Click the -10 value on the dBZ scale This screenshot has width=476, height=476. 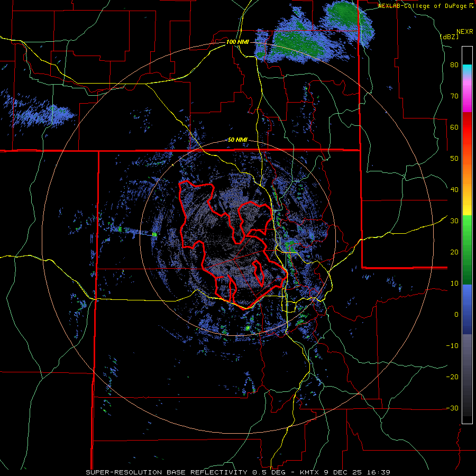pyautogui.click(x=452, y=346)
